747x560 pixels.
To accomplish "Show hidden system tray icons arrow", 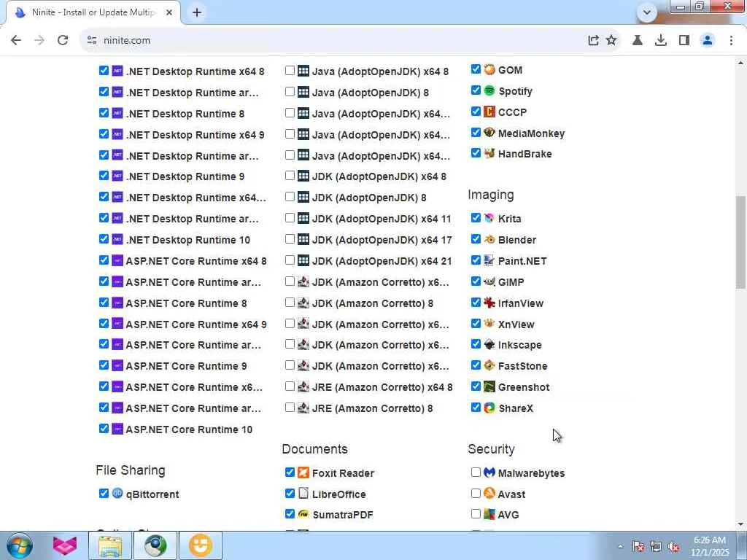I will tap(620, 546).
